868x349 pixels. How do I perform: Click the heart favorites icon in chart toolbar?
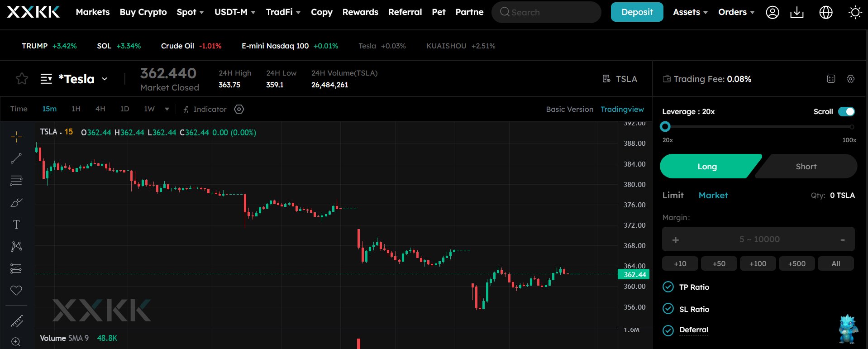point(16,291)
